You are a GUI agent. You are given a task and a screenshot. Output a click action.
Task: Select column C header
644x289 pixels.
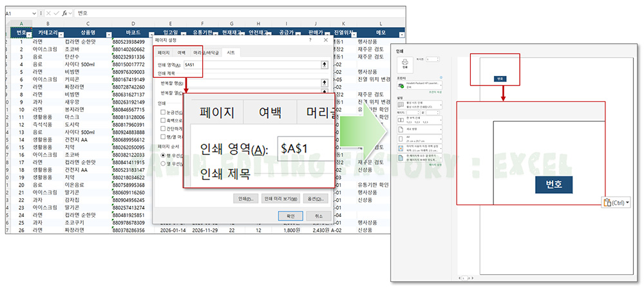pos(88,24)
